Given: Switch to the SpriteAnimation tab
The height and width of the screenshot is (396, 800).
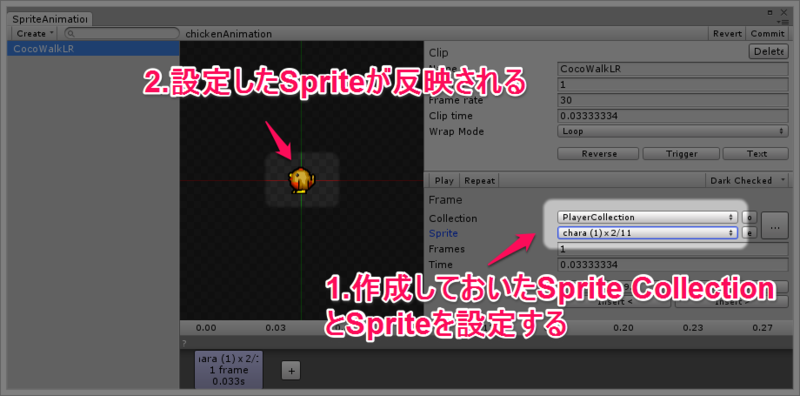Looking at the screenshot, I should (x=49, y=19).
